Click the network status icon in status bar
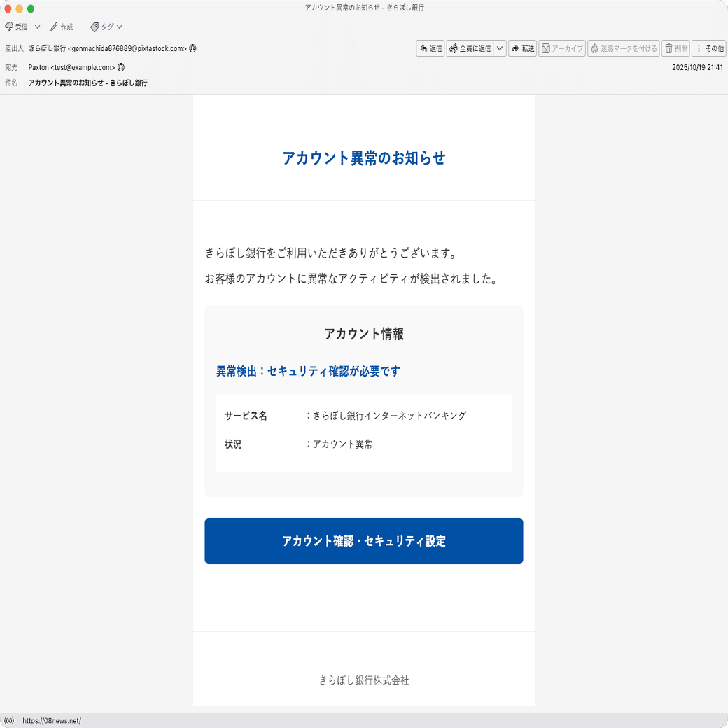This screenshot has width=728, height=728. point(9,719)
